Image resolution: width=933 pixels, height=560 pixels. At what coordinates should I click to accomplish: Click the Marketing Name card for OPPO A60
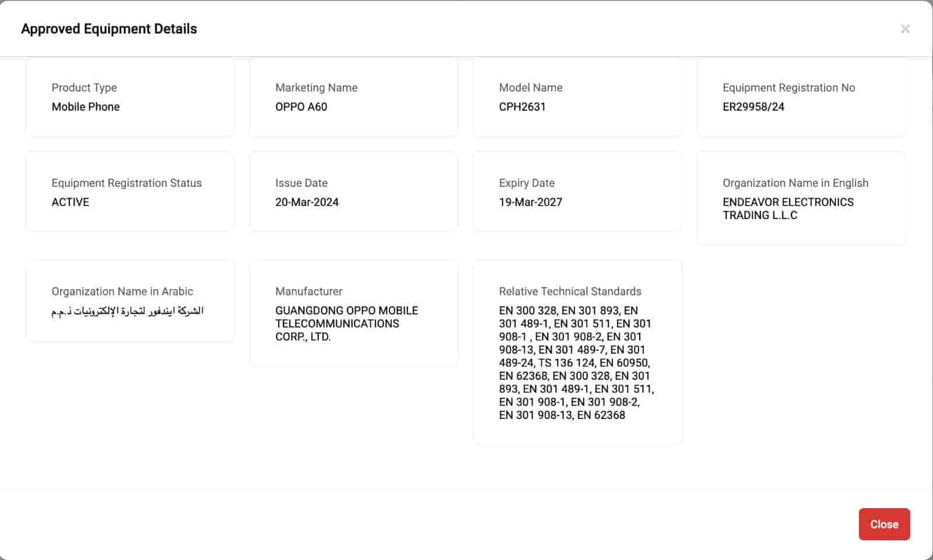[353, 97]
